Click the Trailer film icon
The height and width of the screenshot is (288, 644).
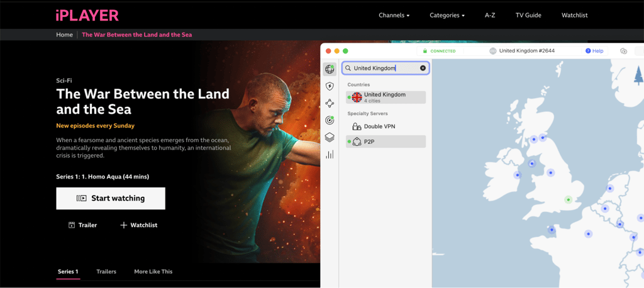coord(72,225)
